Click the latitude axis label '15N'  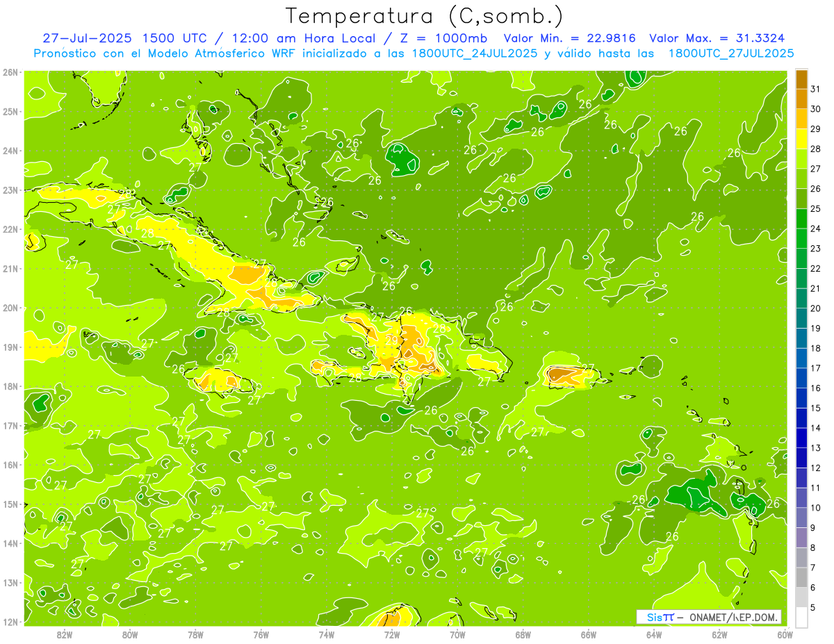[10, 504]
